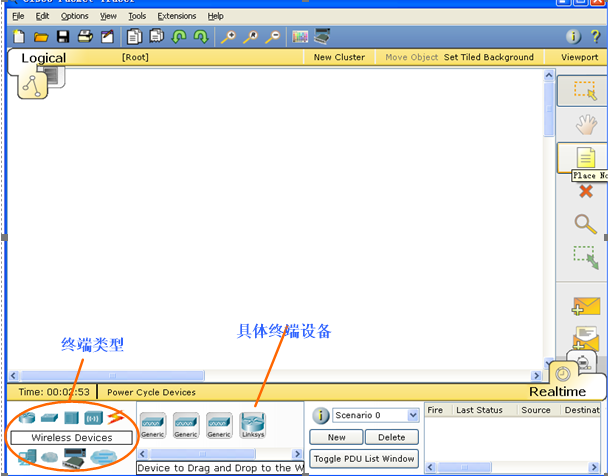Pick the Linksys wireless router device

point(253,426)
